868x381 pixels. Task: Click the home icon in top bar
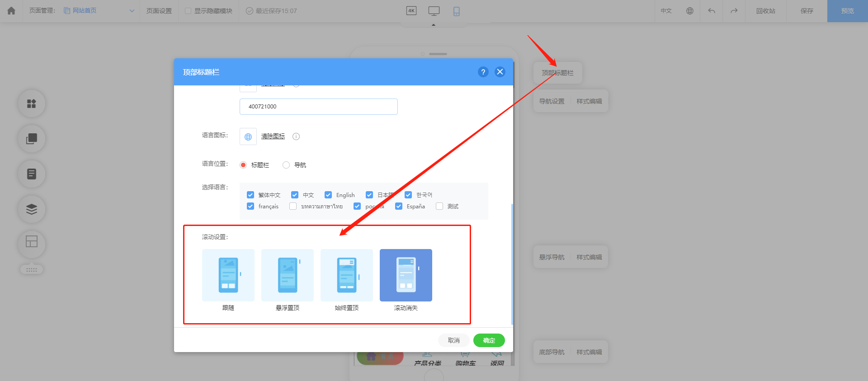pyautogui.click(x=11, y=11)
